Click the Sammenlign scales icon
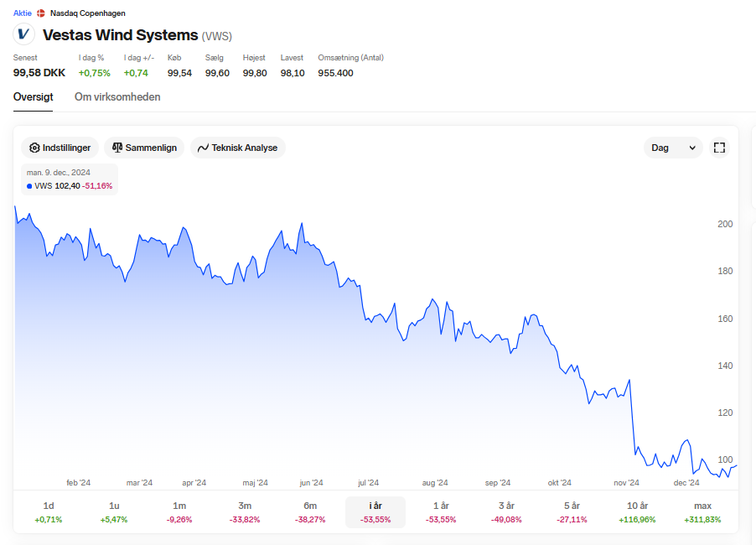Screen dimensions: 756x545 pyautogui.click(x=117, y=148)
